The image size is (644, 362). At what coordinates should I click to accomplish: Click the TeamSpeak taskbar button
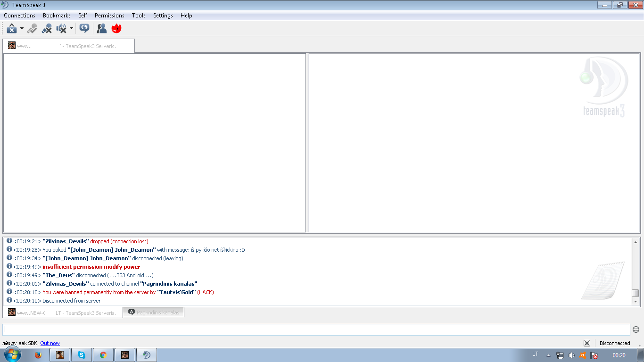(147, 355)
